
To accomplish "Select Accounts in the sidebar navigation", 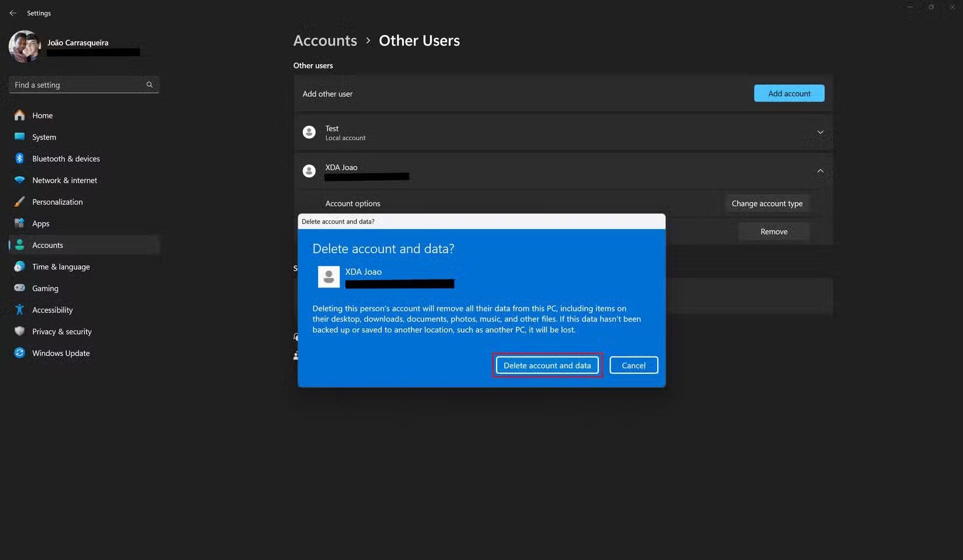I will click(47, 244).
